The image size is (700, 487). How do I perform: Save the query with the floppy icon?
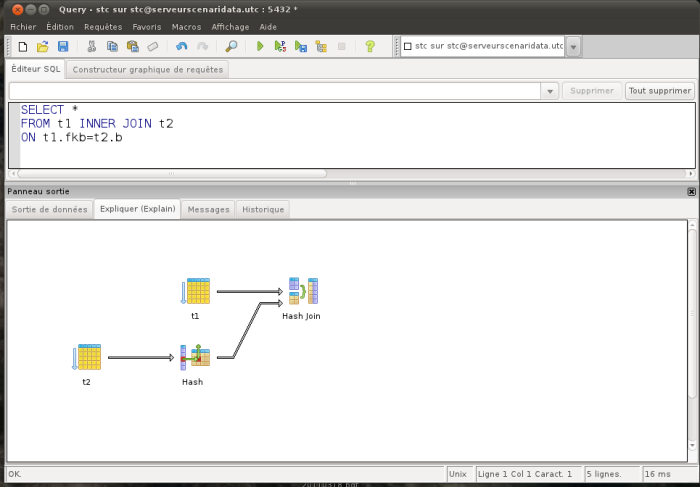[63, 46]
